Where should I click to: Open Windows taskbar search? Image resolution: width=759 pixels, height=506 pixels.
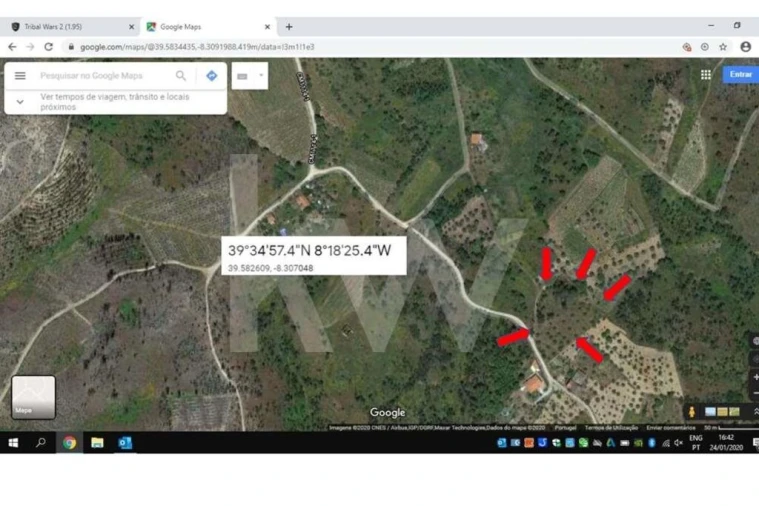tap(41, 443)
